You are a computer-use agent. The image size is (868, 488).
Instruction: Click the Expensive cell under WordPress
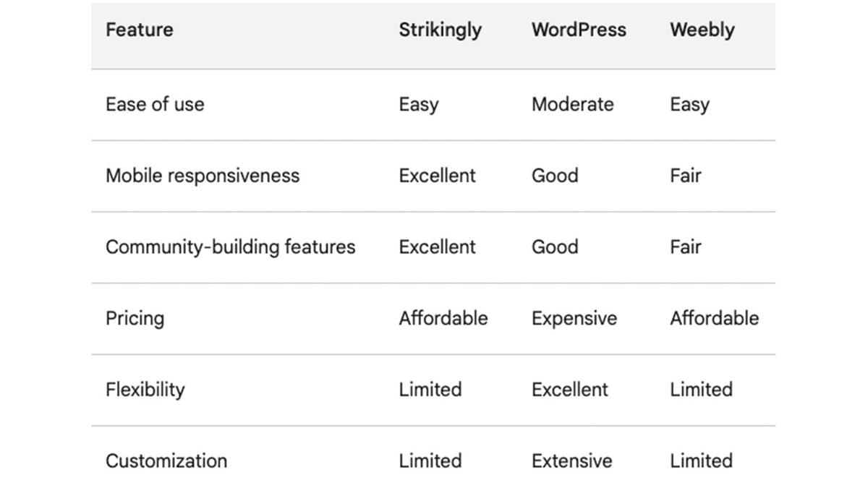click(x=574, y=318)
